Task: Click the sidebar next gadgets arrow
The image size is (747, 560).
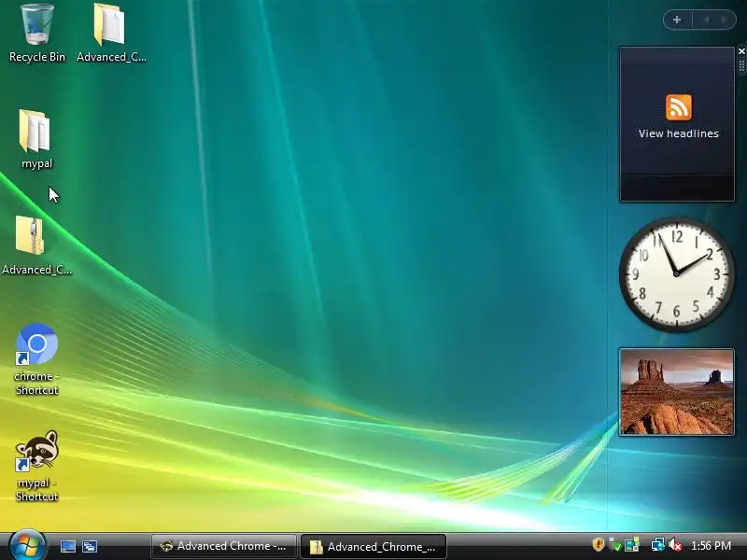Action: click(x=725, y=20)
